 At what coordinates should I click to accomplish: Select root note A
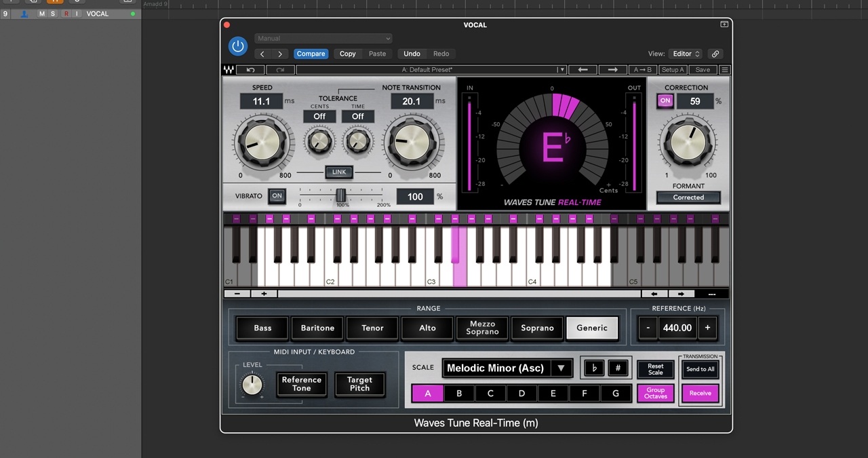click(427, 394)
